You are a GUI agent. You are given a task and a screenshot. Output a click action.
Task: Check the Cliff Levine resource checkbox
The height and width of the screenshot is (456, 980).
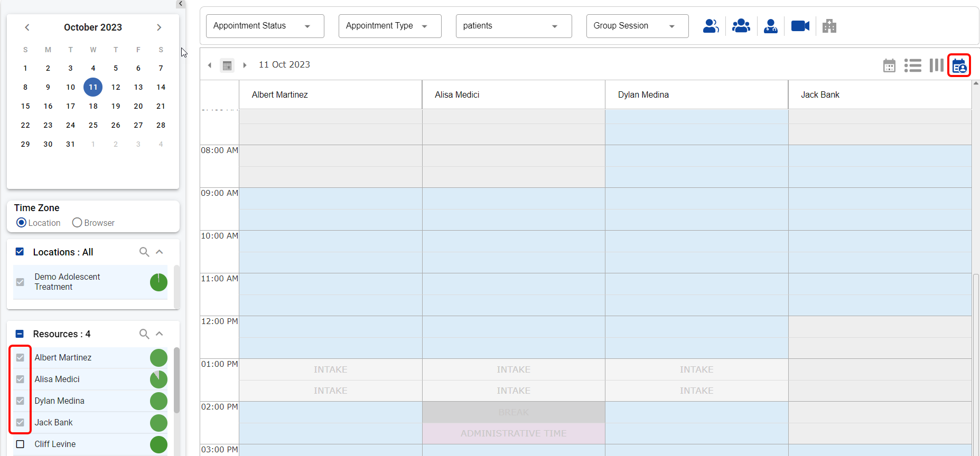tap(20, 444)
